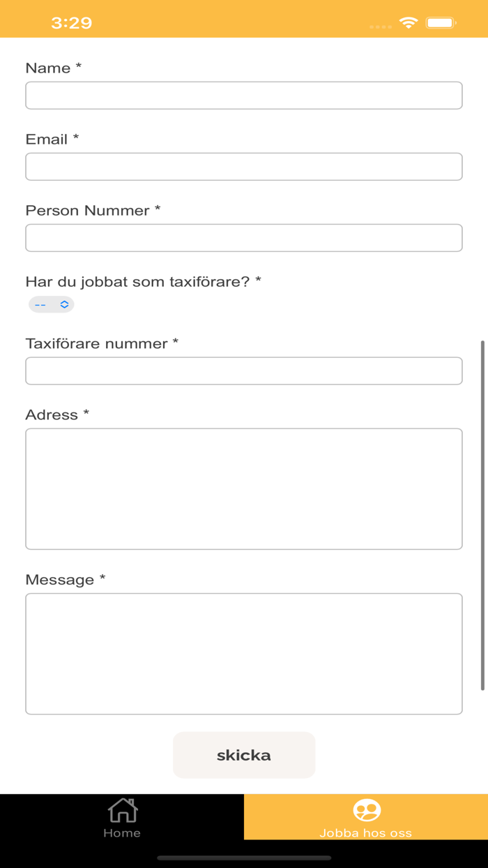This screenshot has width=488, height=868.
Task: Place cursor in the Message text area
Action: tap(244, 654)
